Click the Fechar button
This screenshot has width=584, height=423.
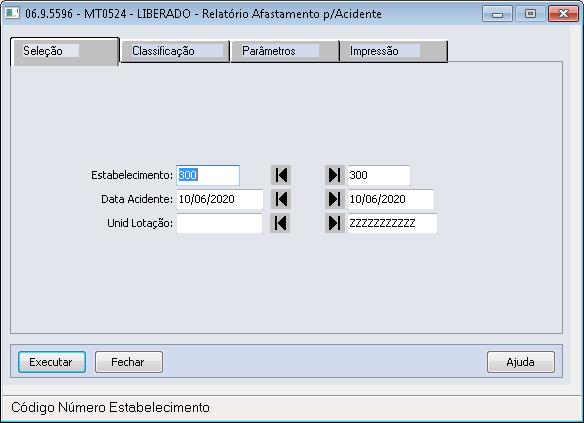pos(129,362)
